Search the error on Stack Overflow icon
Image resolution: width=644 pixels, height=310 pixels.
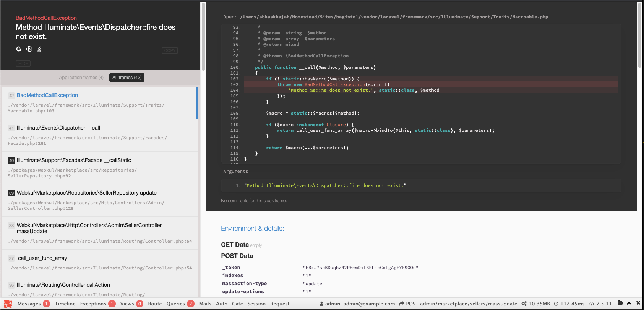39,49
